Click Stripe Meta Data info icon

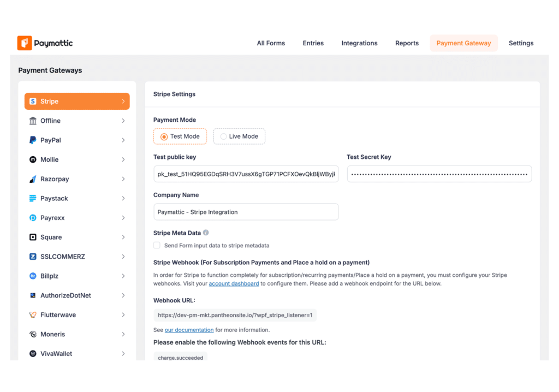(x=206, y=233)
